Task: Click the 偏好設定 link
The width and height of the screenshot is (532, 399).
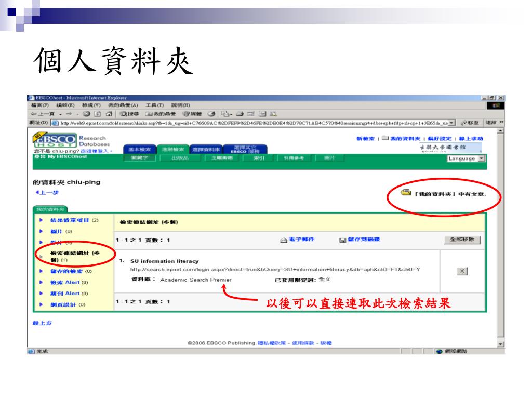Action: [440, 138]
